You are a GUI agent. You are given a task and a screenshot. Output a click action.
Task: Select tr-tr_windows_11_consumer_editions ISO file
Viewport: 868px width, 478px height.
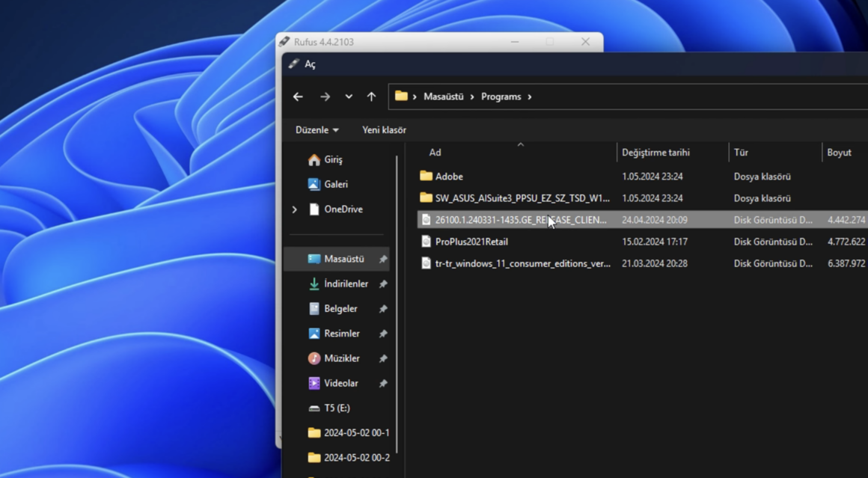(x=522, y=264)
